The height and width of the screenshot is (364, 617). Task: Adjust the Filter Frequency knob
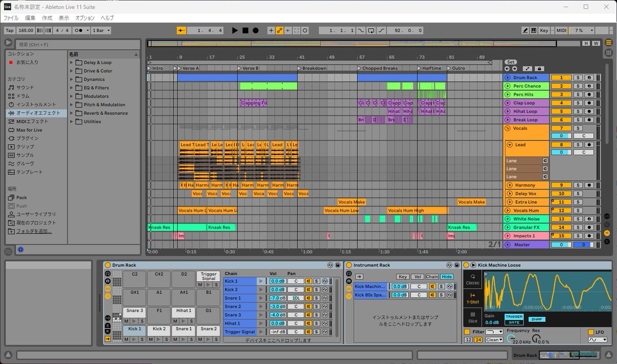(x=511, y=339)
